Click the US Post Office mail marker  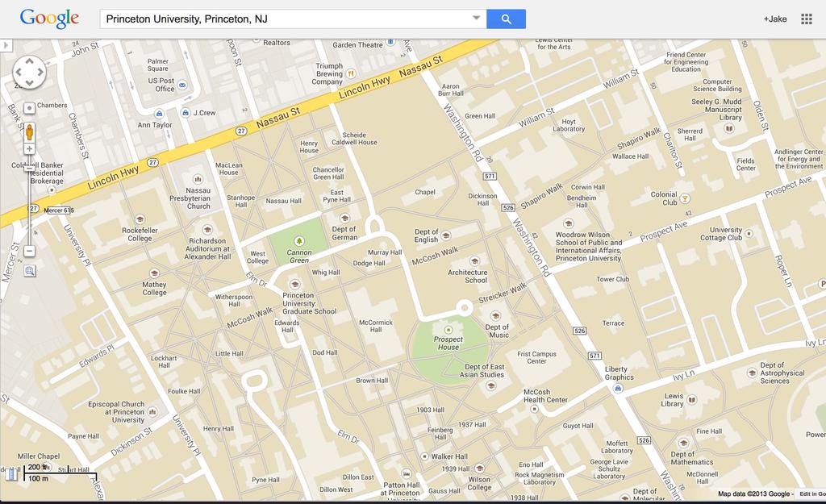pos(182,85)
